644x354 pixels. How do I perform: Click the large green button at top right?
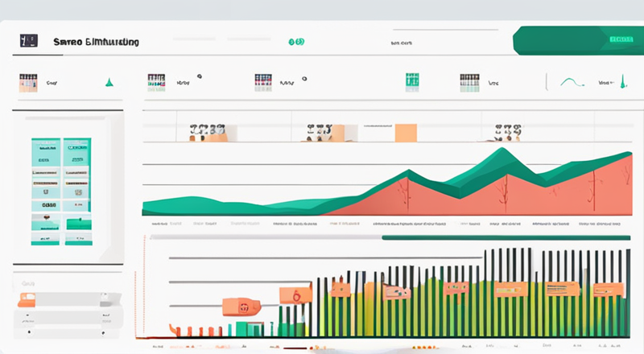[x=578, y=40]
